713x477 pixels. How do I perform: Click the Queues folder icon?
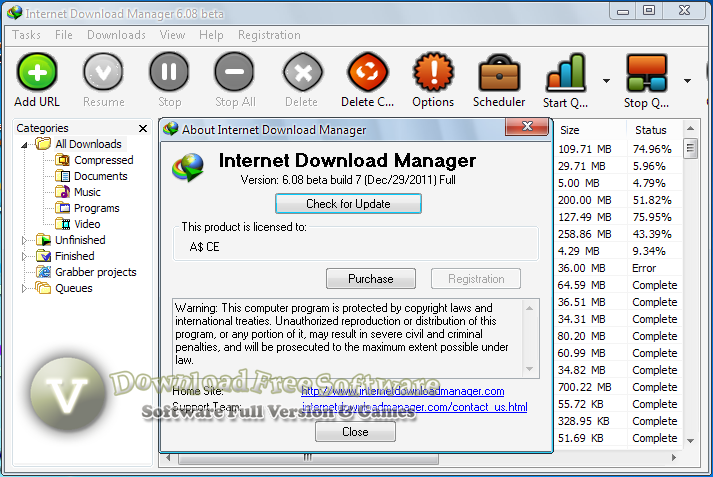[44, 288]
